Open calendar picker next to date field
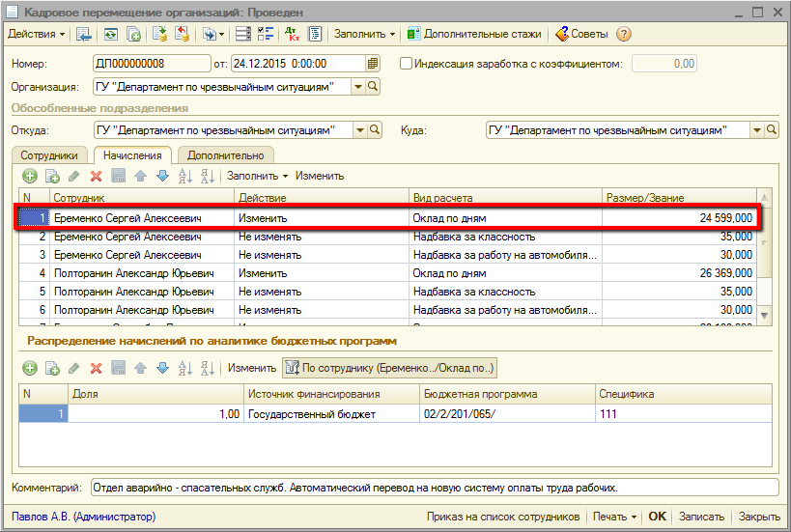The width and height of the screenshot is (791, 532). click(x=373, y=64)
